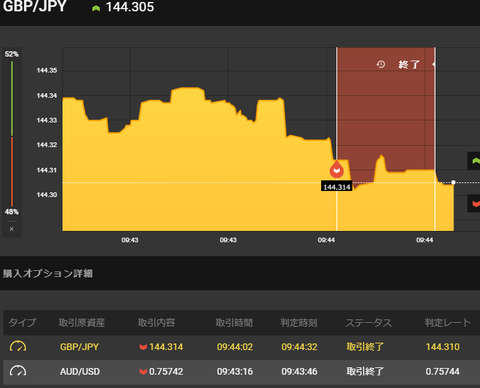
Task: Click the red down-arrow beside 0.75742
Action: [x=143, y=372]
